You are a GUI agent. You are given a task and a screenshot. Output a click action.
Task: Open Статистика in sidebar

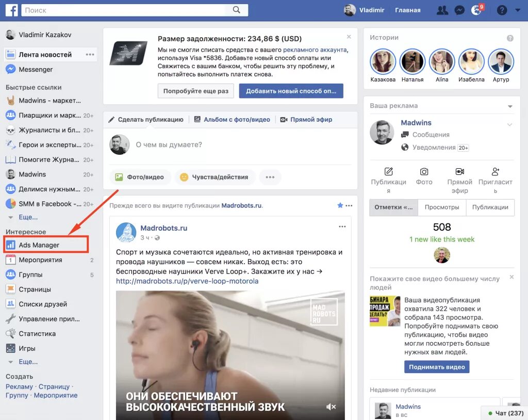30,334
